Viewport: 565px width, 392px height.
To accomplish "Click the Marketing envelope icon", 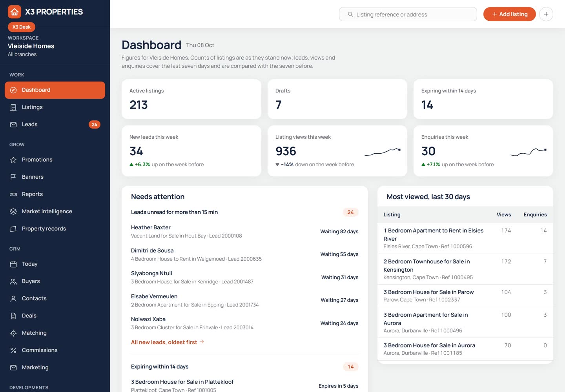I will [x=13, y=368].
